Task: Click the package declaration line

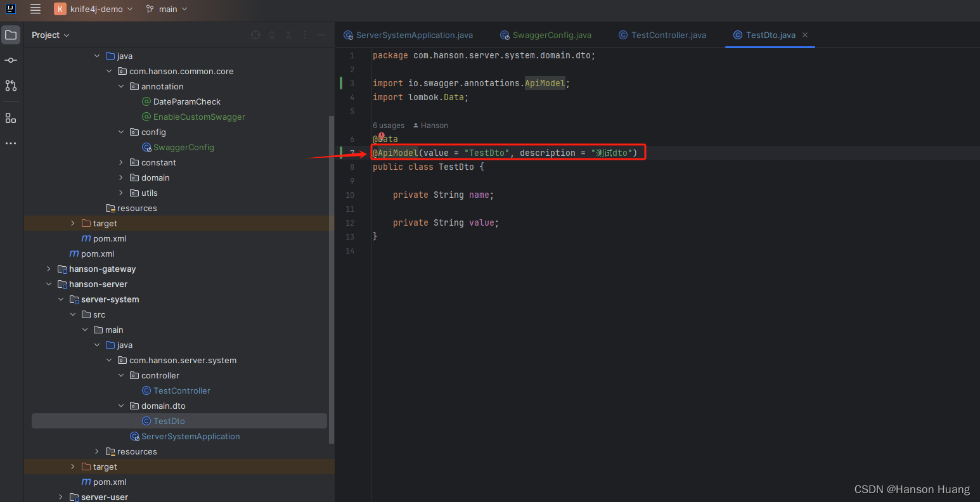Action: [484, 55]
